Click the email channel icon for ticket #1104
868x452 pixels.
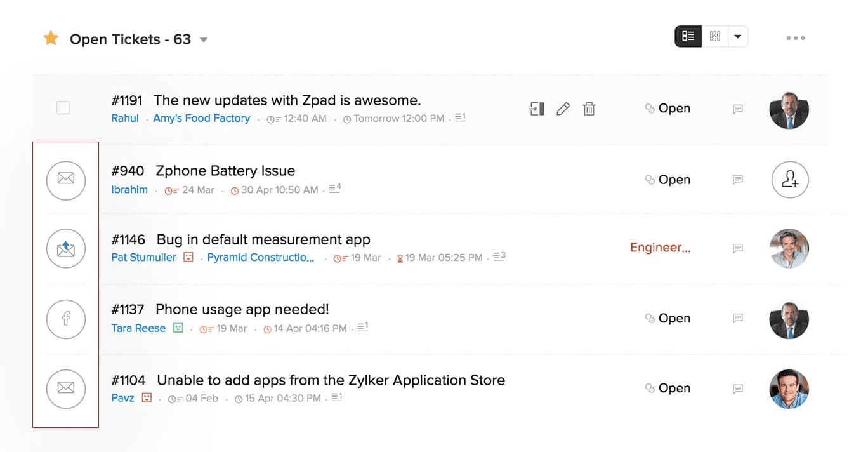click(x=66, y=389)
